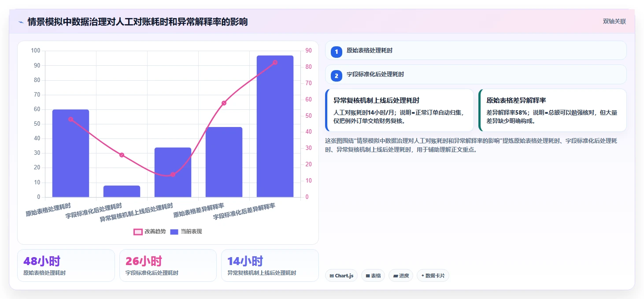Click the 进度 tag
This screenshot has height=299, width=644.
(401, 276)
